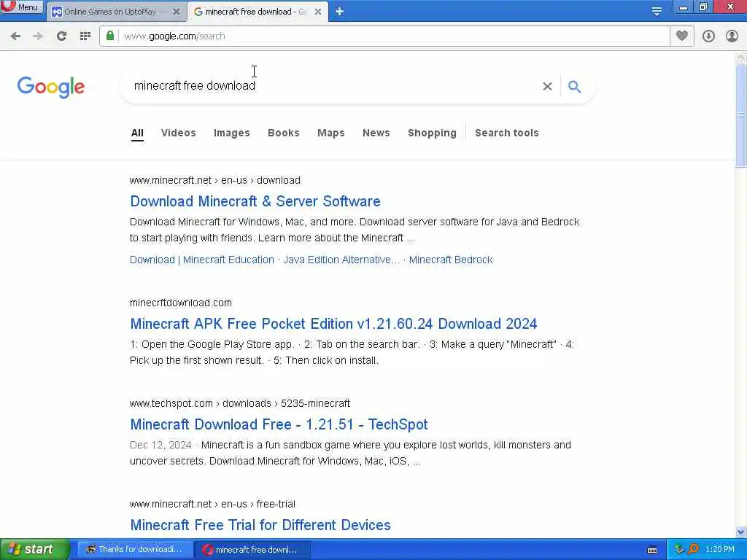The width and height of the screenshot is (747, 560).
Task: Click the scrollbar up arrow
Action: 741,57
